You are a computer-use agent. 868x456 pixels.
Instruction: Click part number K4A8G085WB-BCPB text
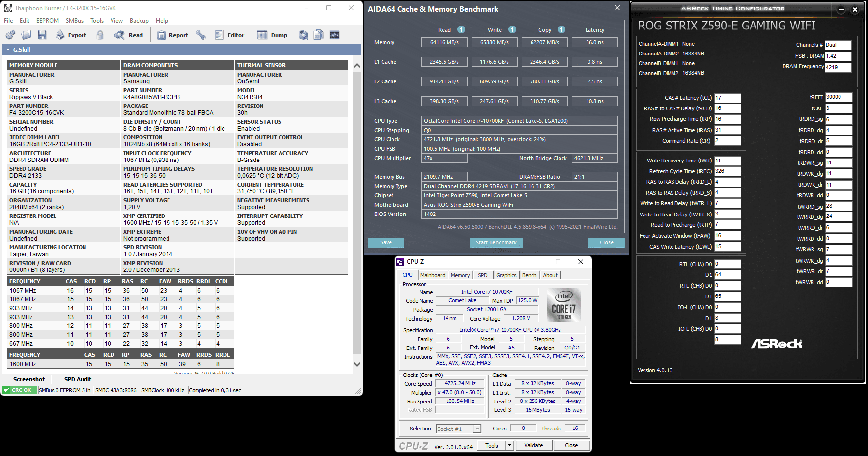pos(151,97)
